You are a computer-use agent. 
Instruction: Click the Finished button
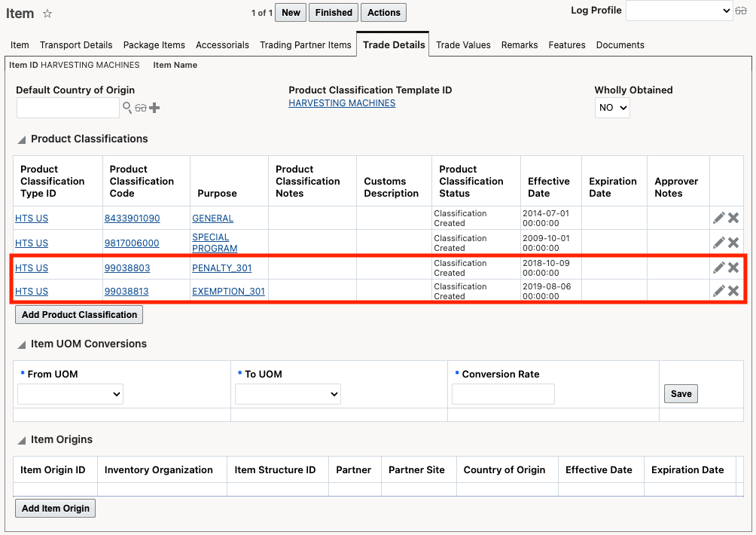334,13
